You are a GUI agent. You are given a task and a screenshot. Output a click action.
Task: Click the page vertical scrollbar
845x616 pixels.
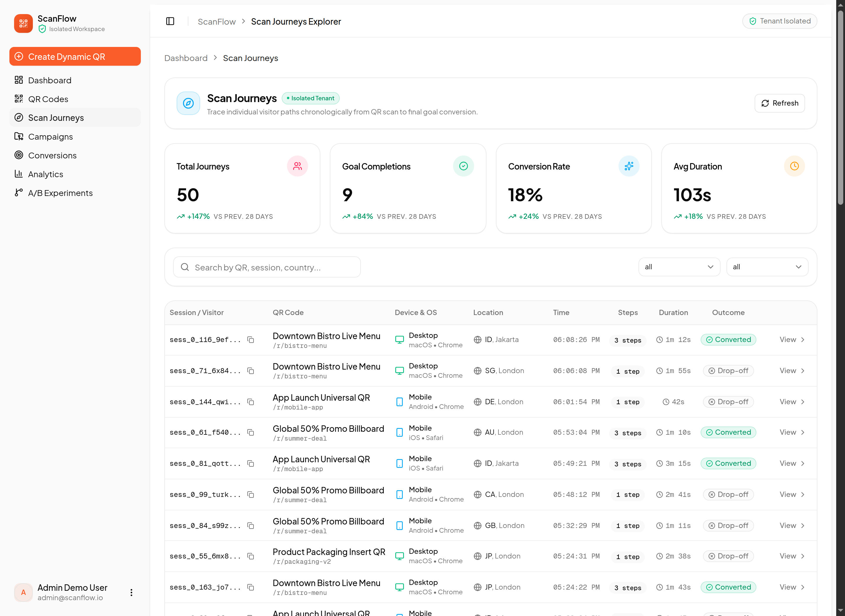click(x=840, y=108)
